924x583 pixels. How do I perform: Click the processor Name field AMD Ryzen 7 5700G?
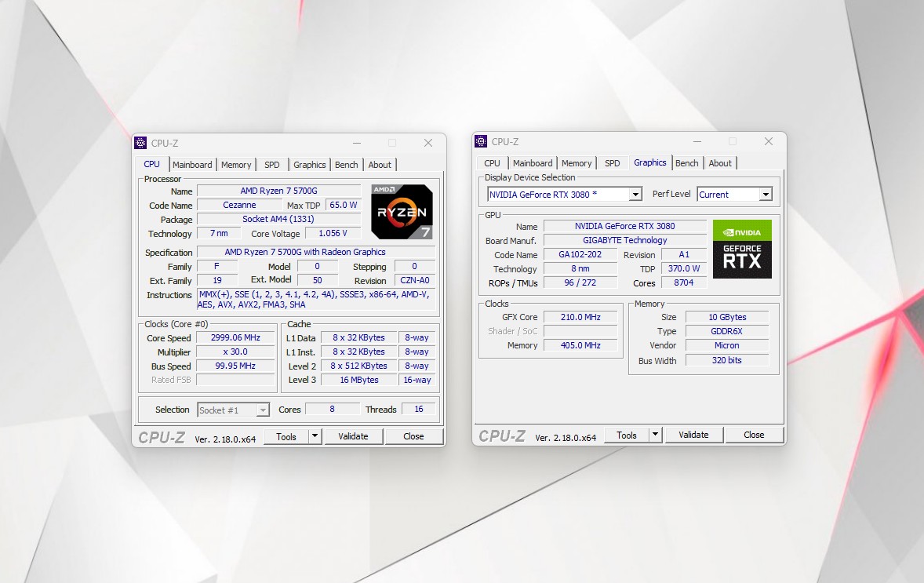tap(278, 191)
